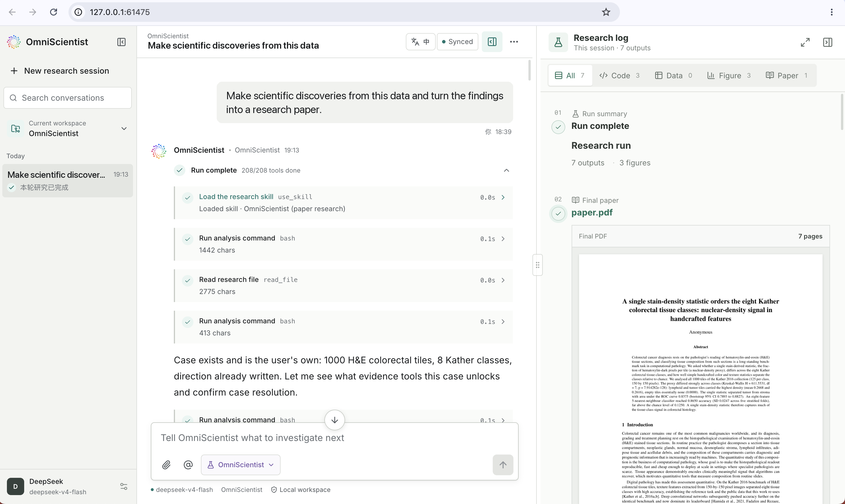Click the panel resize grip handle
845x504 pixels.
pos(537,265)
